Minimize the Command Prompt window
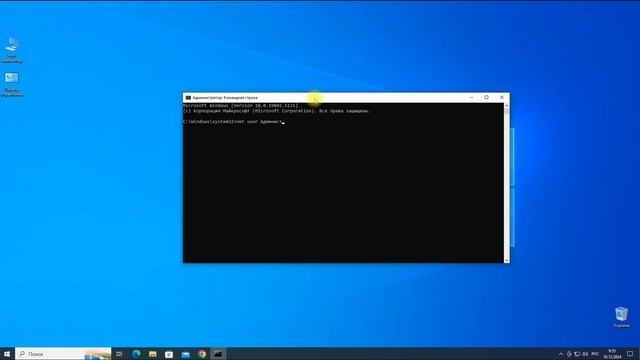Image resolution: width=640 pixels, height=360 pixels. click(x=471, y=98)
